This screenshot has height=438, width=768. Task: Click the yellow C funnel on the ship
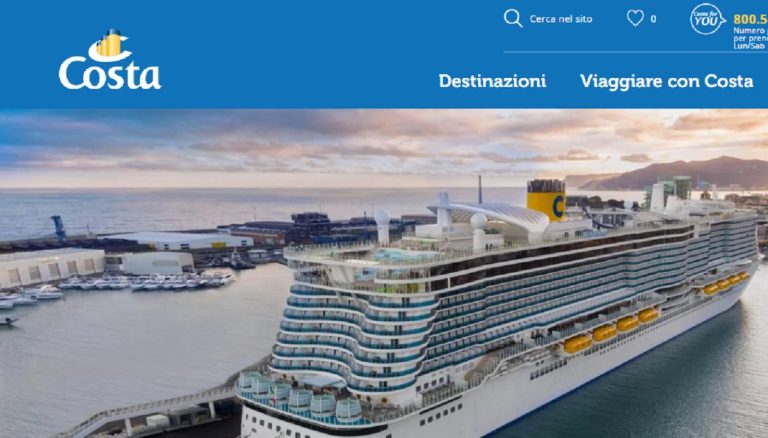tap(546, 200)
